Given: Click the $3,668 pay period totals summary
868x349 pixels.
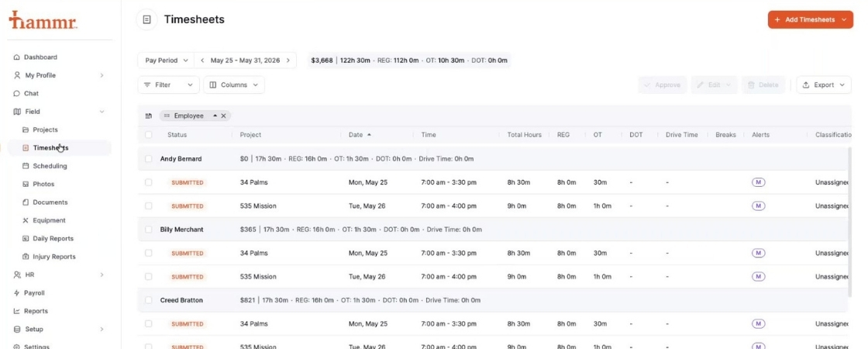Looking at the screenshot, I should (409, 60).
